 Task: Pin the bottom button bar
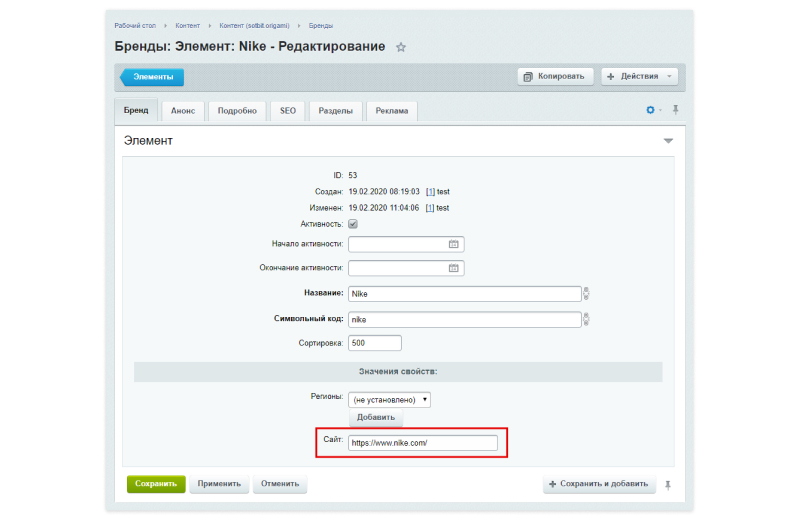click(x=668, y=485)
